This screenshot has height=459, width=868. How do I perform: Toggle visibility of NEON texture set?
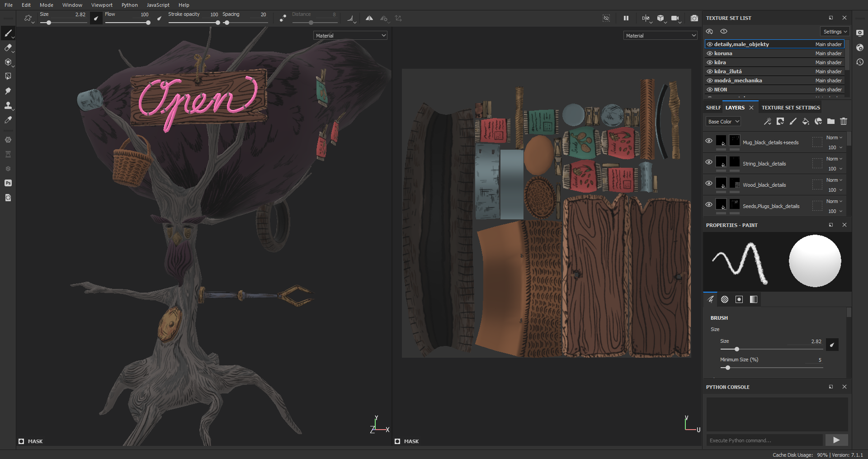(710, 90)
